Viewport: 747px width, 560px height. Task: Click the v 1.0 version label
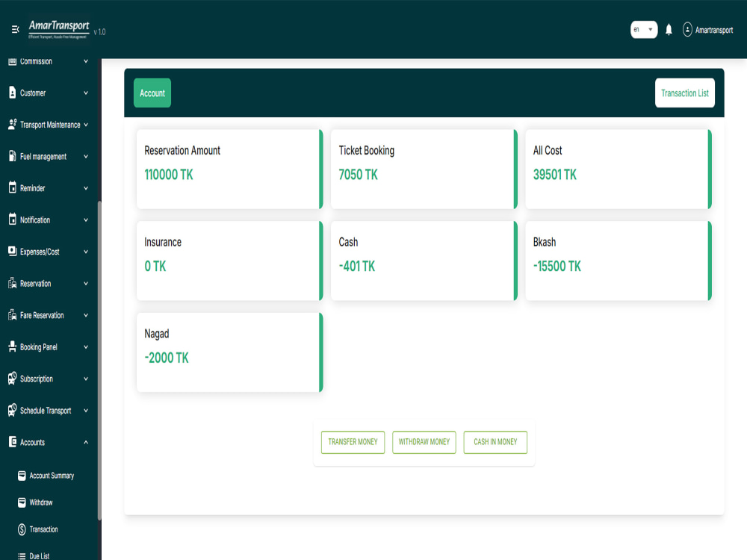coord(99,32)
